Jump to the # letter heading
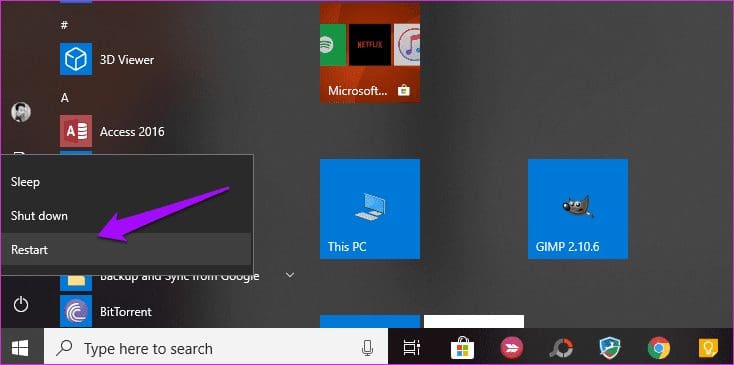Image resolution: width=734 pixels, height=365 pixels. click(x=64, y=25)
